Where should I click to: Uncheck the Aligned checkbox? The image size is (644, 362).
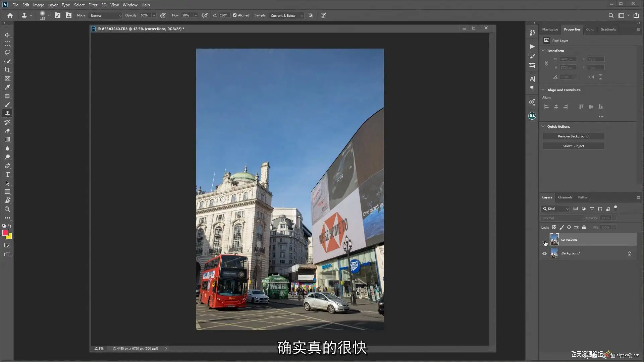235,15
